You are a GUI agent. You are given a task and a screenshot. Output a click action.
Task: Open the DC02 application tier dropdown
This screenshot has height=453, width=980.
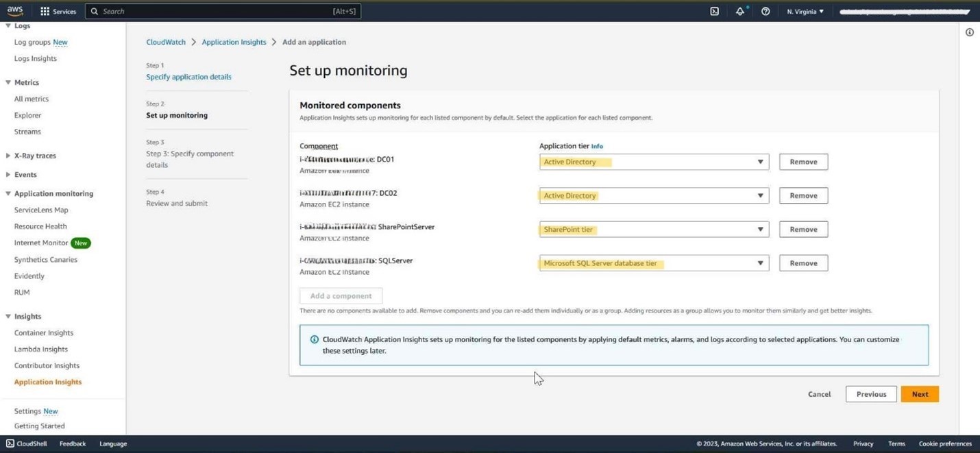(x=654, y=195)
